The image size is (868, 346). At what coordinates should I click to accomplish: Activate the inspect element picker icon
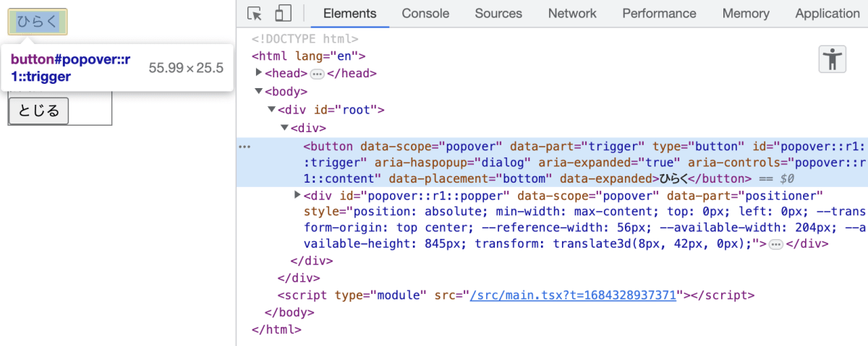pos(254,14)
